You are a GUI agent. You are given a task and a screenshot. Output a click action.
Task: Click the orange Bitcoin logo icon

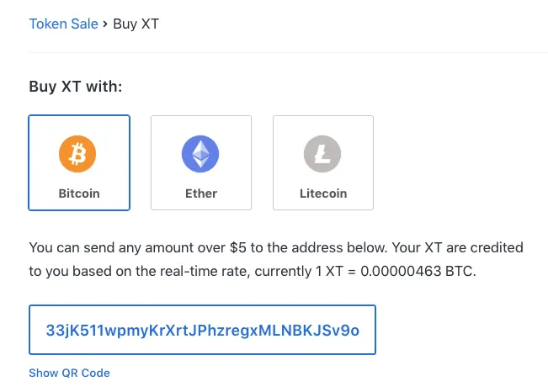click(77, 154)
